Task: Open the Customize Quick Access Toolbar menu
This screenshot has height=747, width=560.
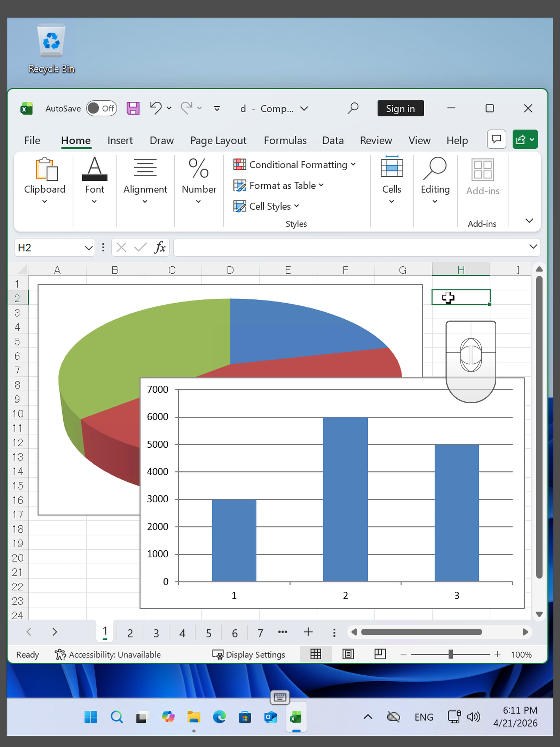Action: click(217, 109)
